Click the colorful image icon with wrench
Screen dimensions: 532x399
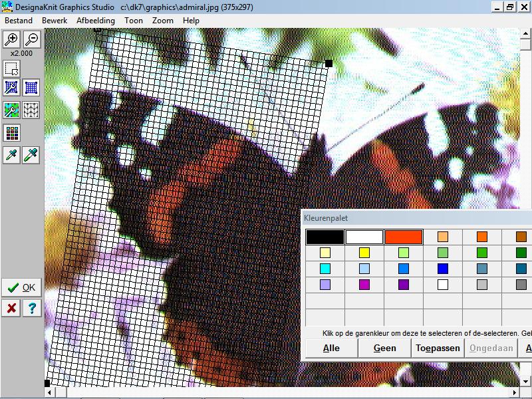pos(12,110)
